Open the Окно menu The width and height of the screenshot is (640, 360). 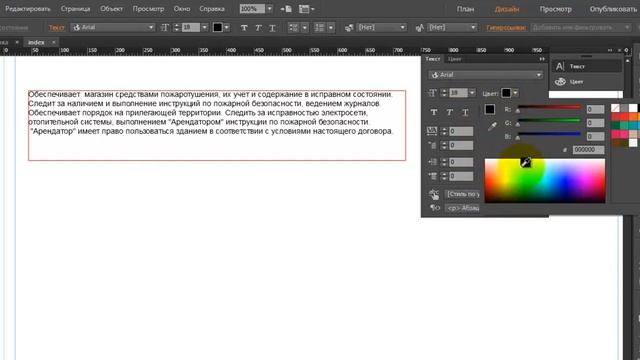pos(182,9)
